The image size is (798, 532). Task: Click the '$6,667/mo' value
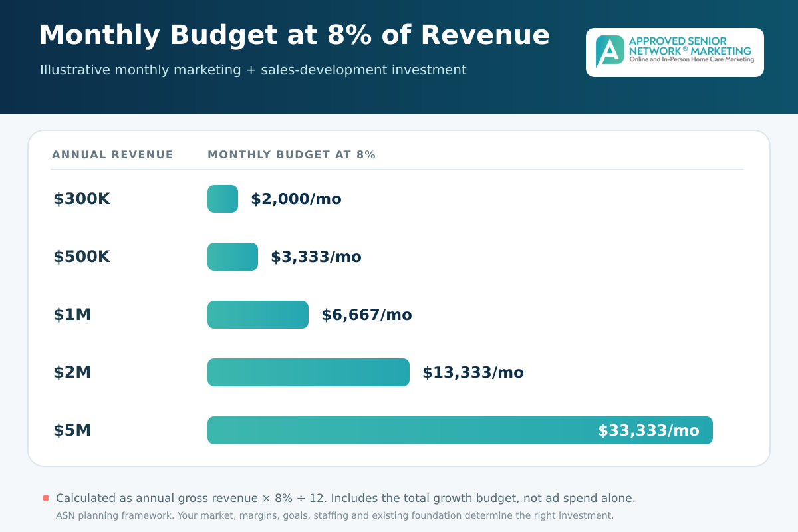coord(366,315)
